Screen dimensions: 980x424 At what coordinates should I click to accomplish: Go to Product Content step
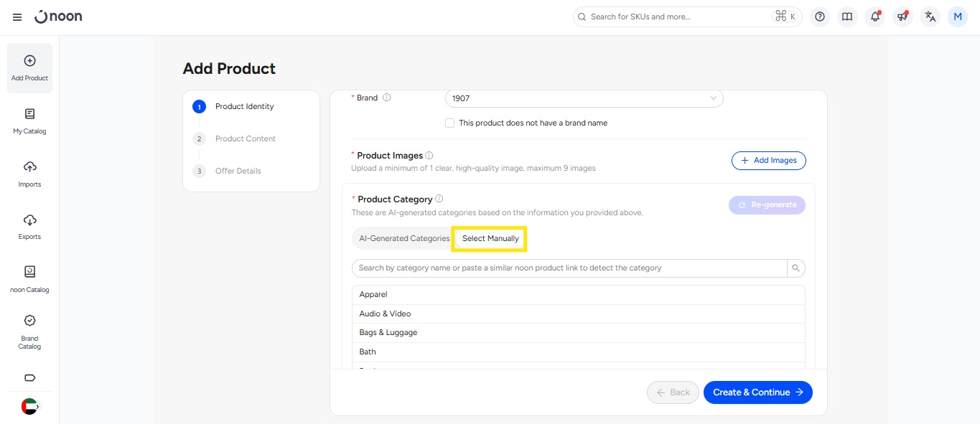pyautogui.click(x=245, y=138)
